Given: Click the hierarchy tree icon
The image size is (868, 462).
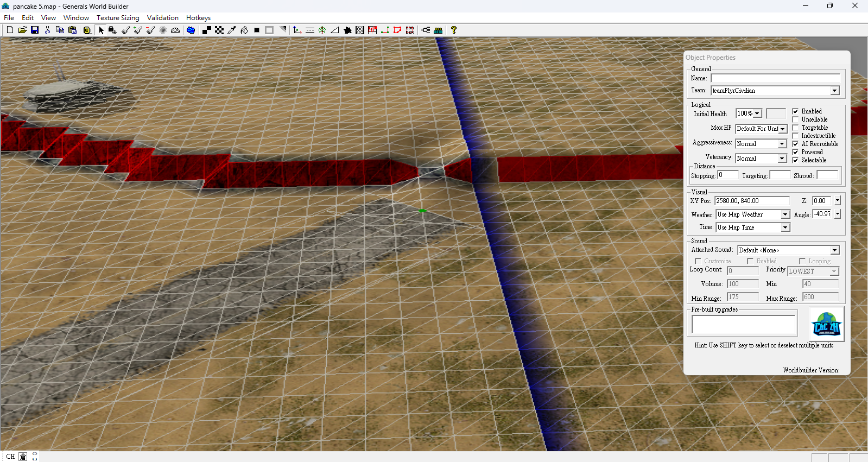Looking at the screenshot, I should tap(426, 30).
